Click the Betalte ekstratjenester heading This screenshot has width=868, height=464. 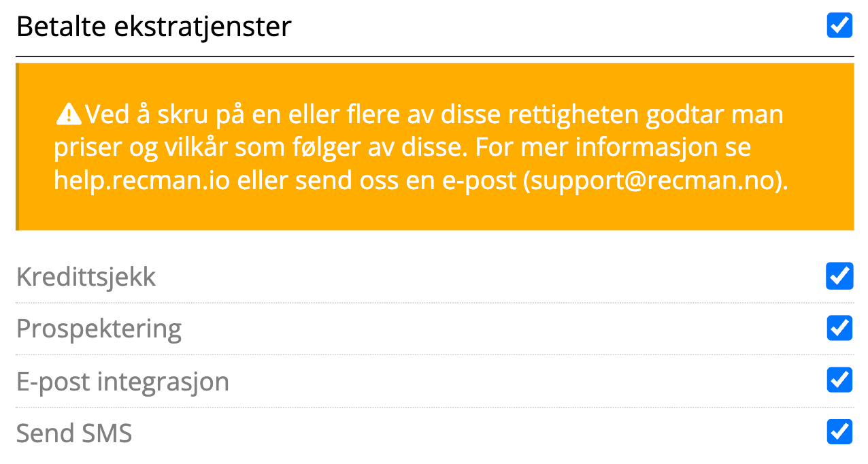[x=154, y=27]
